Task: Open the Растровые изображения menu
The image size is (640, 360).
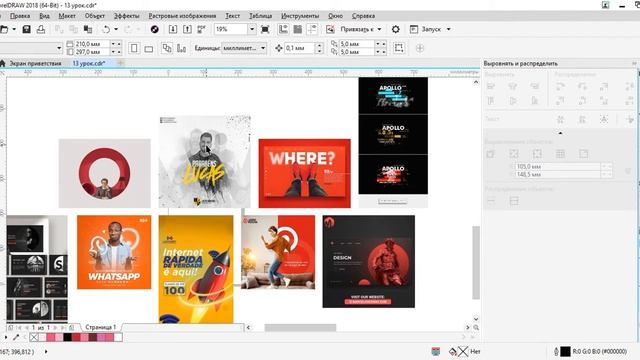Action: (182, 16)
